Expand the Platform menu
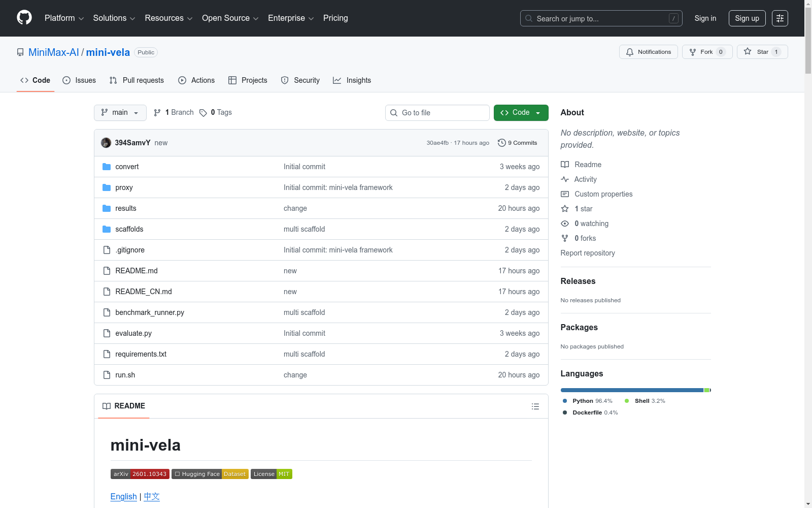The width and height of the screenshot is (812, 508). (x=64, y=18)
